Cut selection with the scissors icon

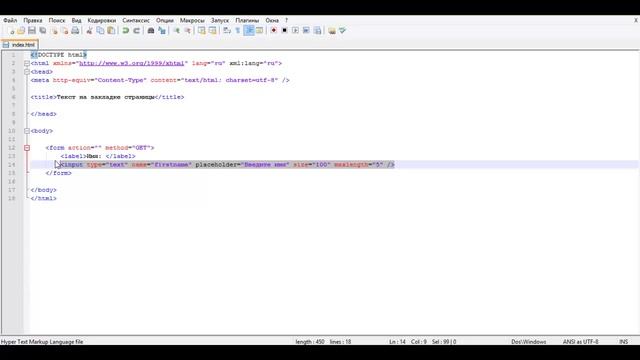pos(89,31)
